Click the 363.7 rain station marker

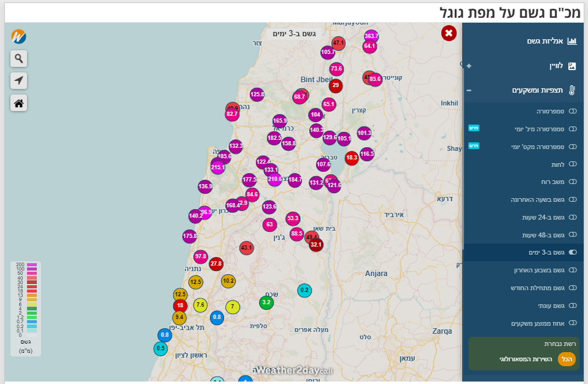click(371, 36)
